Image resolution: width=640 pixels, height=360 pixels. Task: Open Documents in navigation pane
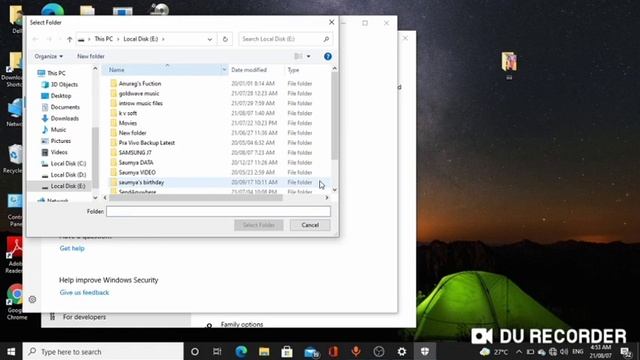click(60, 107)
